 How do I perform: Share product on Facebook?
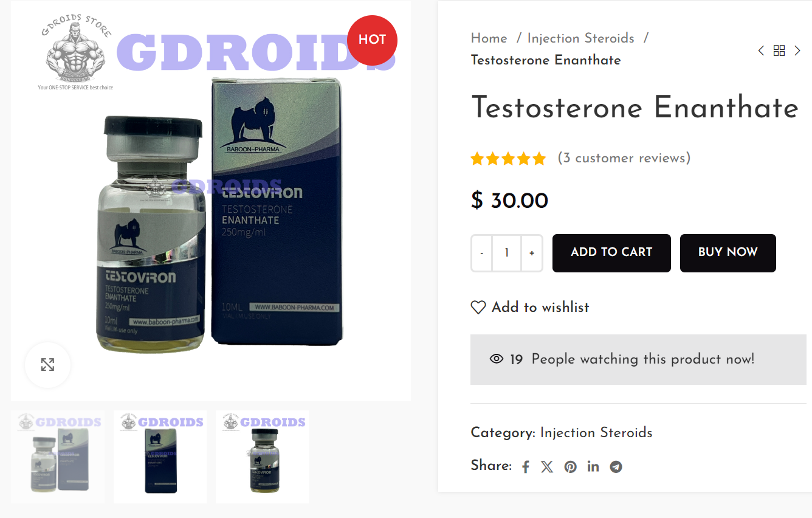pyautogui.click(x=526, y=467)
